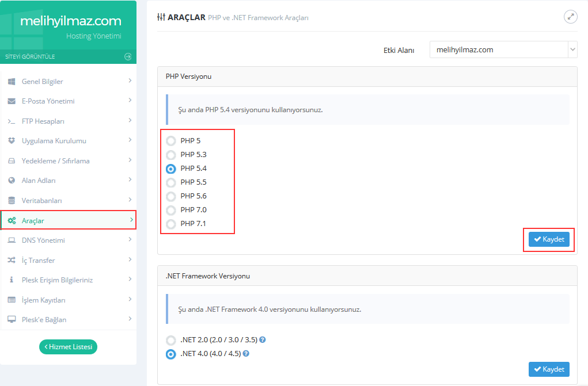
Task: Click help icon next to .NET 2.0
Action: [262, 340]
